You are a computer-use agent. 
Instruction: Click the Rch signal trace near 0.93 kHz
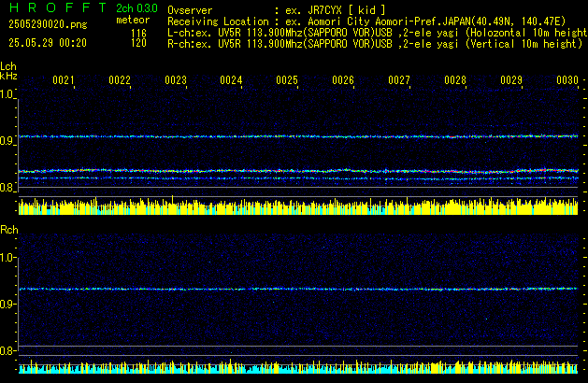[x=298, y=289]
